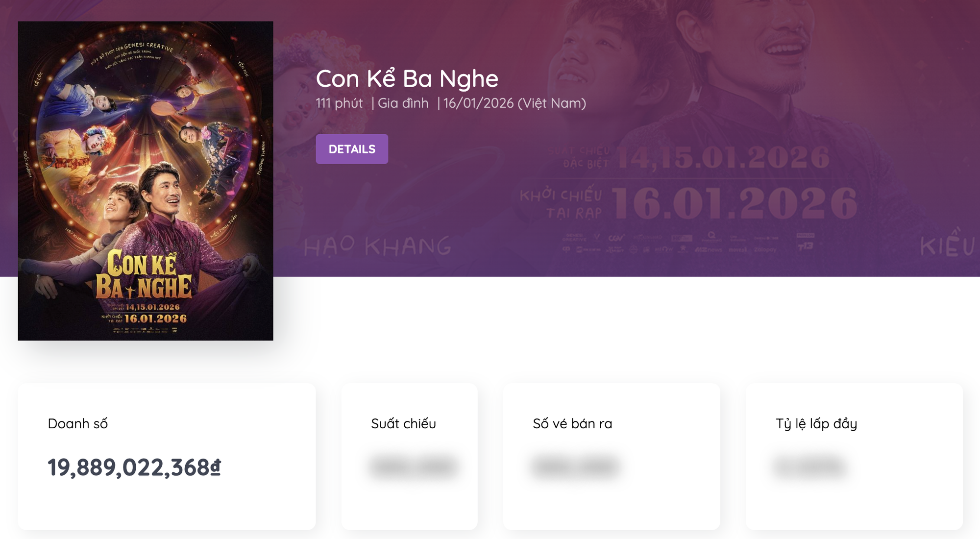
Task: Click the HẠO KHANG name in the banner
Action: point(377,246)
